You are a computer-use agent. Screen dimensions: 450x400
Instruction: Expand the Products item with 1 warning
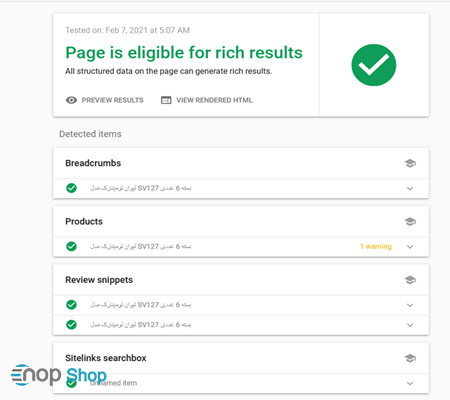[410, 247]
